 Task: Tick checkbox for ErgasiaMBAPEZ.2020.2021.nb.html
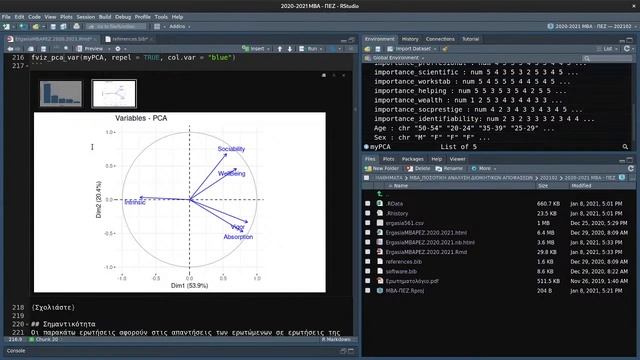(x=368, y=242)
